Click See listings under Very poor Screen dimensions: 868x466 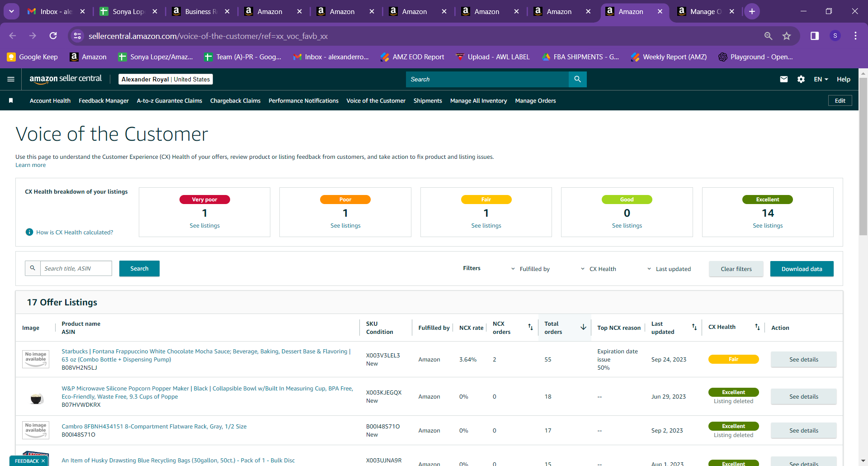tap(204, 225)
